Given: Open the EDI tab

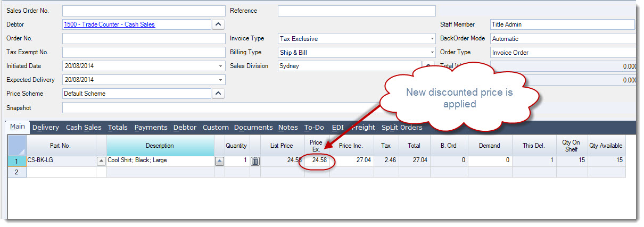Looking at the screenshot, I should 338,128.
